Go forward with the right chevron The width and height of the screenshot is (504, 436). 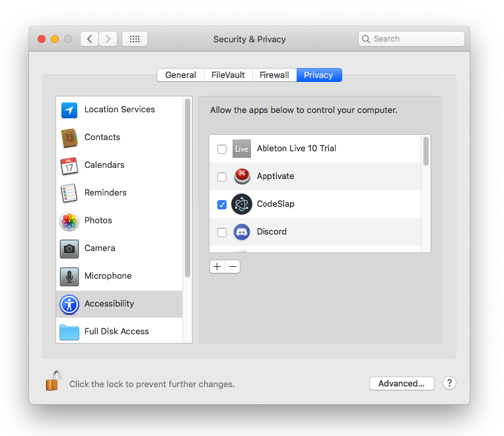point(108,39)
